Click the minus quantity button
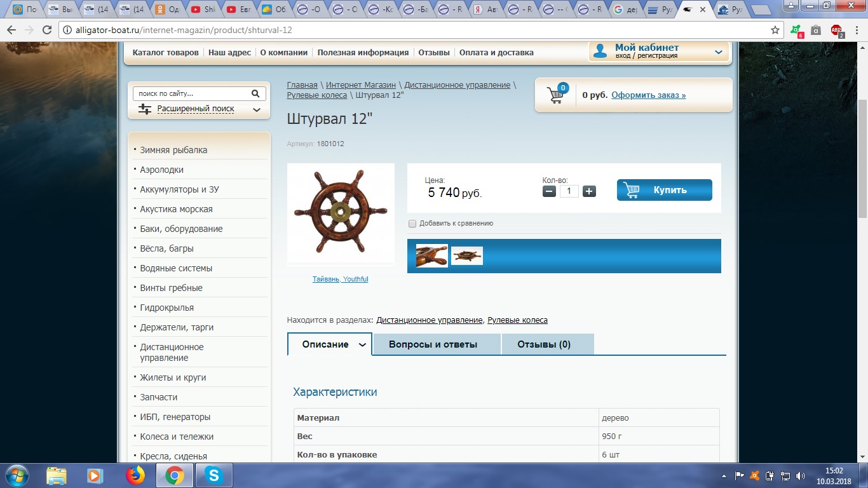 click(x=550, y=191)
